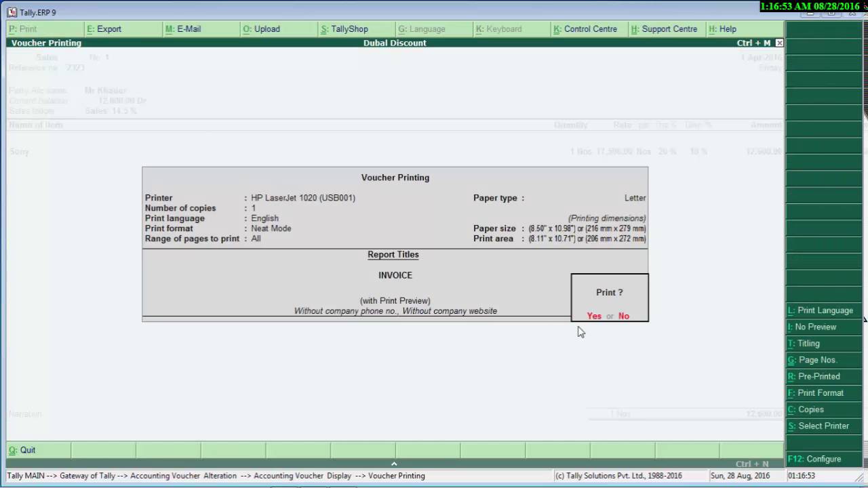Open the Titling option
The image size is (868, 488).
[x=823, y=344]
